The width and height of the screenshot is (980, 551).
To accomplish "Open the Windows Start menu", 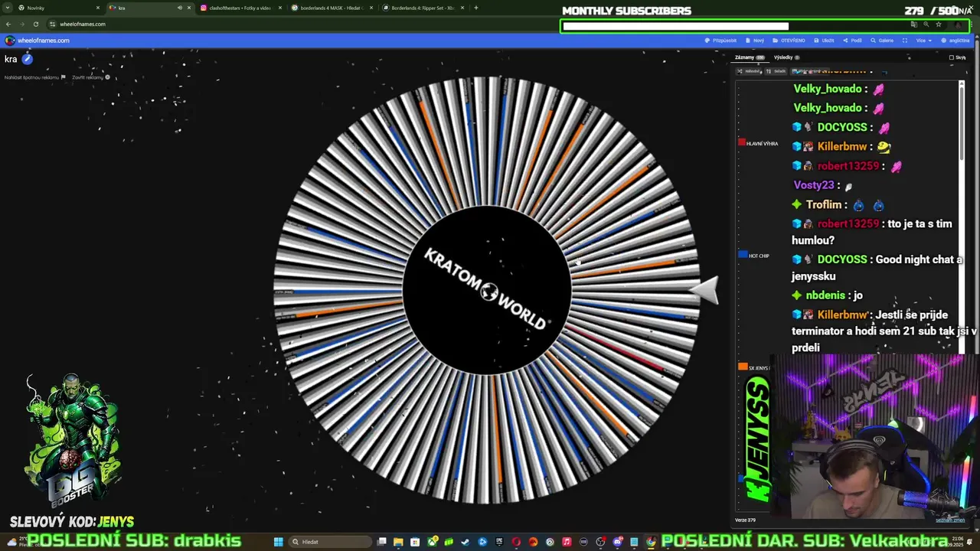I will point(279,542).
